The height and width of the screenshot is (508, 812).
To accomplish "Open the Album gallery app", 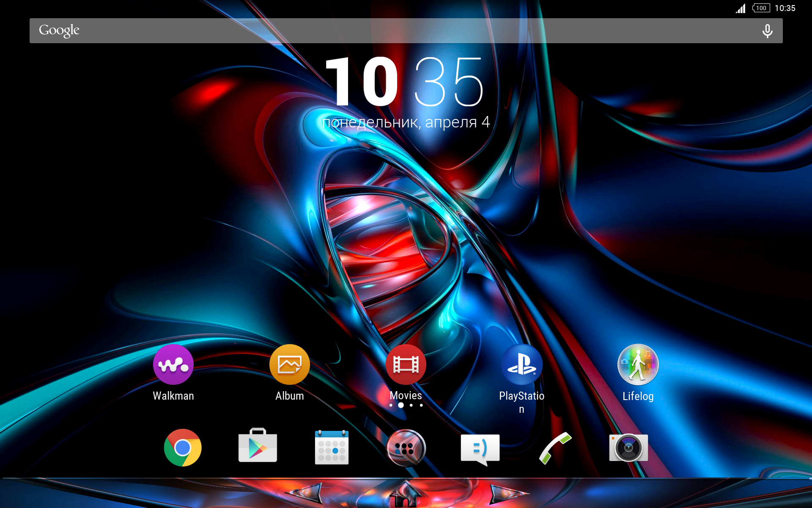I will pos(290,364).
